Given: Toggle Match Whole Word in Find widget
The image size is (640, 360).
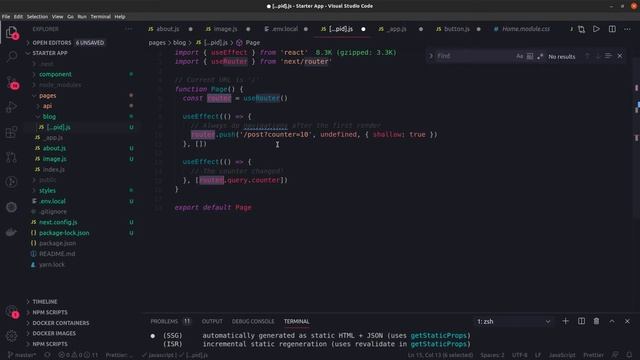Looking at the screenshot, I should click(530, 56).
